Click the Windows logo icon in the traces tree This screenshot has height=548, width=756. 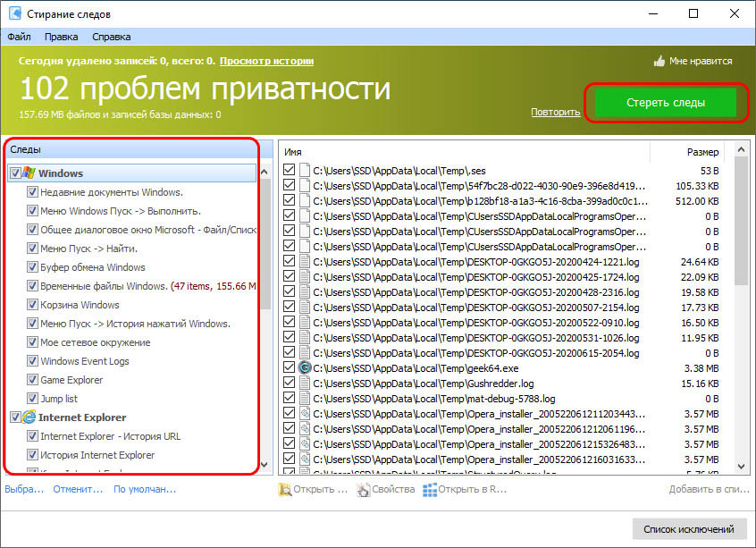[29, 173]
